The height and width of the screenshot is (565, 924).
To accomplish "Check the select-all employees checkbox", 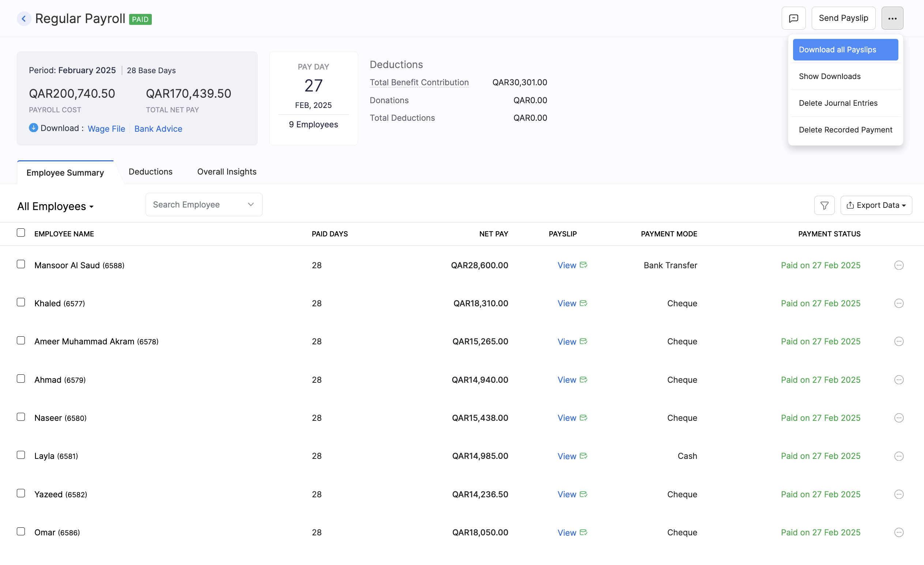I will pyautogui.click(x=20, y=233).
